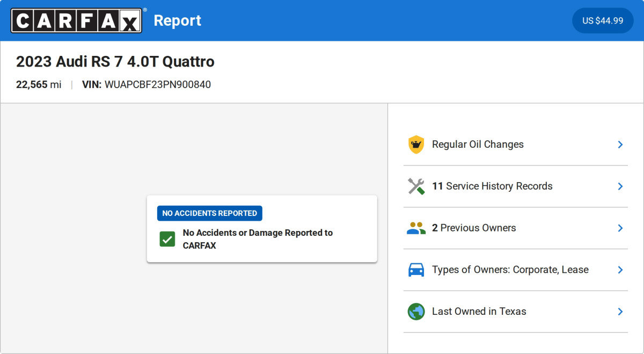Click the globe Last Owned icon
Screen dimensions: 644x354
[416, 312]
